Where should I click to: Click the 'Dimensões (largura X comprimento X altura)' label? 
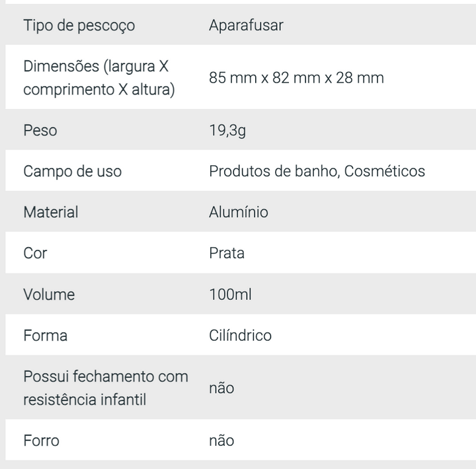[x=99, y=78]
